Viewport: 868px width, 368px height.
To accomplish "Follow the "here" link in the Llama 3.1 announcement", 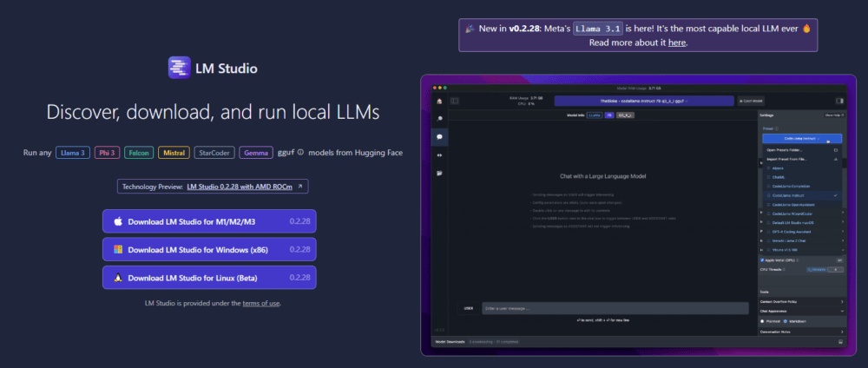I will point(676,43).
